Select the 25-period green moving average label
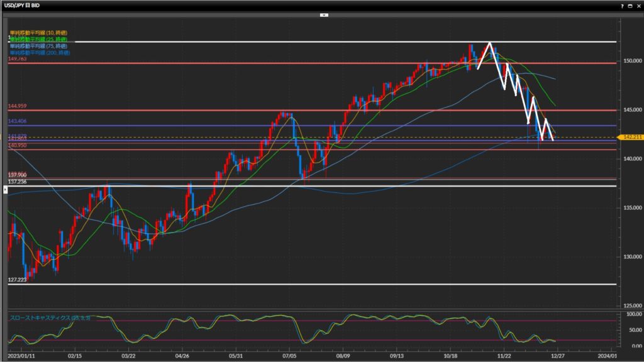Screen dimensions: 644x362 tap(38, 39)
